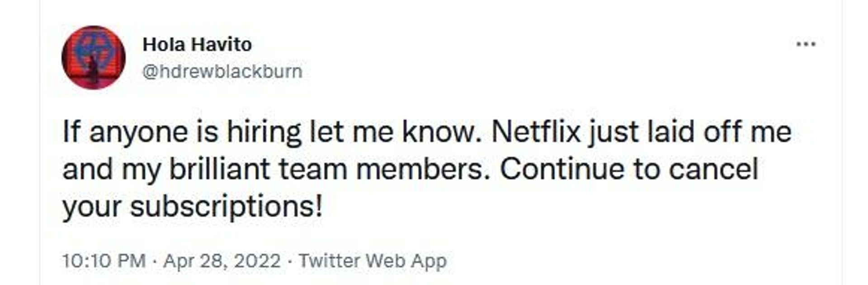
Task: Open the Hola Havito display name link
Action: click(197, 45)
